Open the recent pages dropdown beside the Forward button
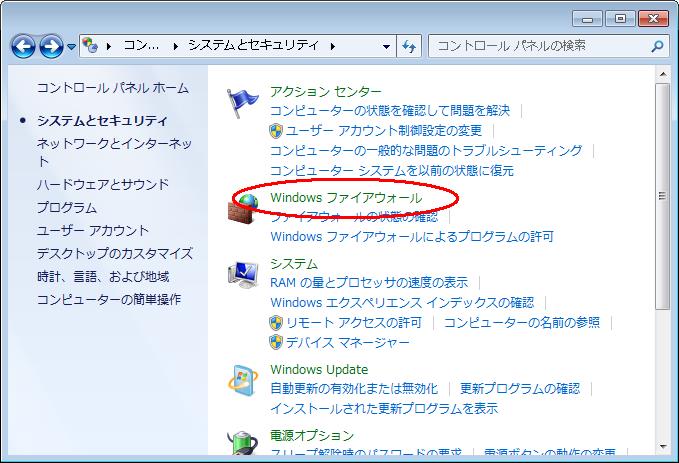The image size is (679, 463). point(72,46)
